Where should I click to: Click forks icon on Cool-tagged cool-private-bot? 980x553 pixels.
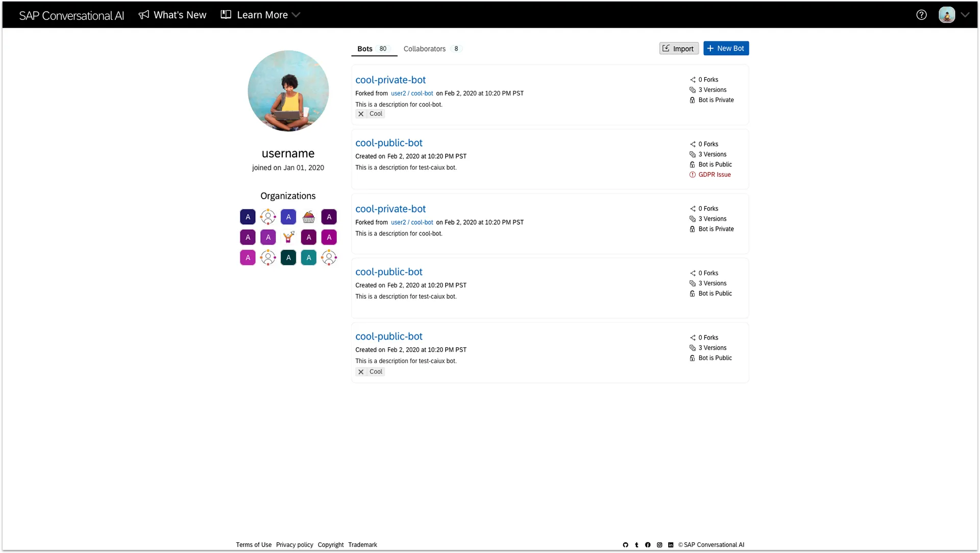(x=693, y=80)
